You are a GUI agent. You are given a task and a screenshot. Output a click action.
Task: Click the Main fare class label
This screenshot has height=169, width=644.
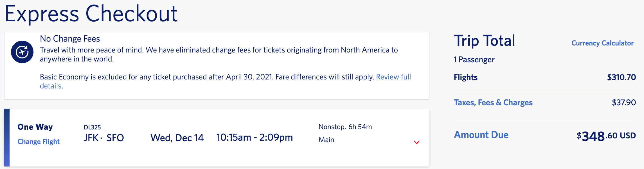pyautogui.click(x=326, y=140)
